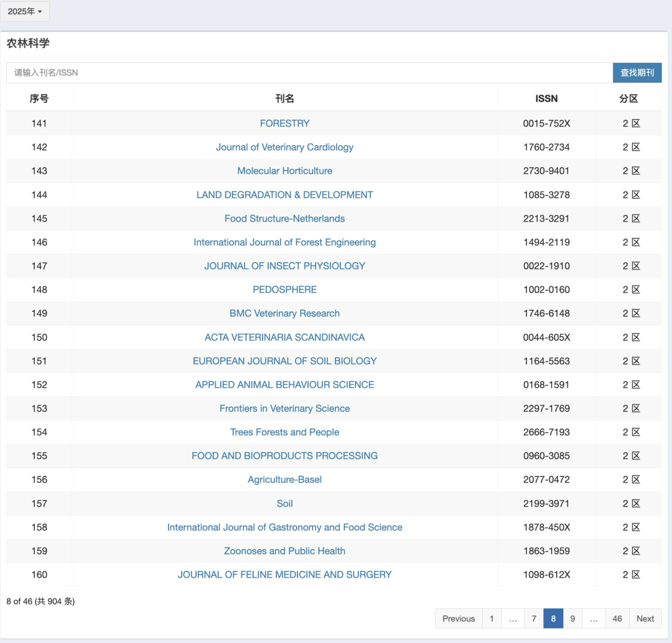Open FOOD AND BIOPRODUCTS PROCESSING link

click(x=284, y=456)
